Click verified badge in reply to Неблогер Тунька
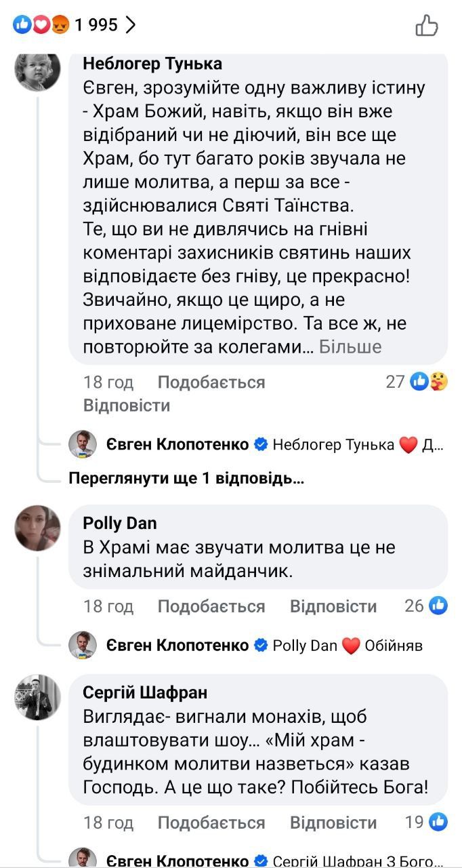 (x=260, y=445)
